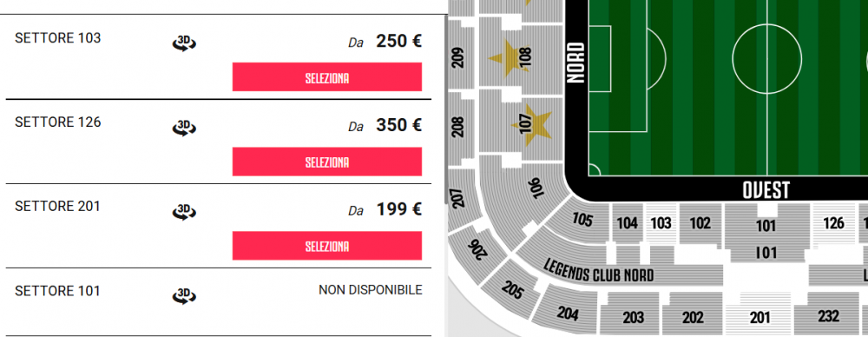Image resolution: width=868 pixels, height=337 pixels.
Task: Open 3D view for Settore 201
Action: pyautogui.click(x=184, y=212)
